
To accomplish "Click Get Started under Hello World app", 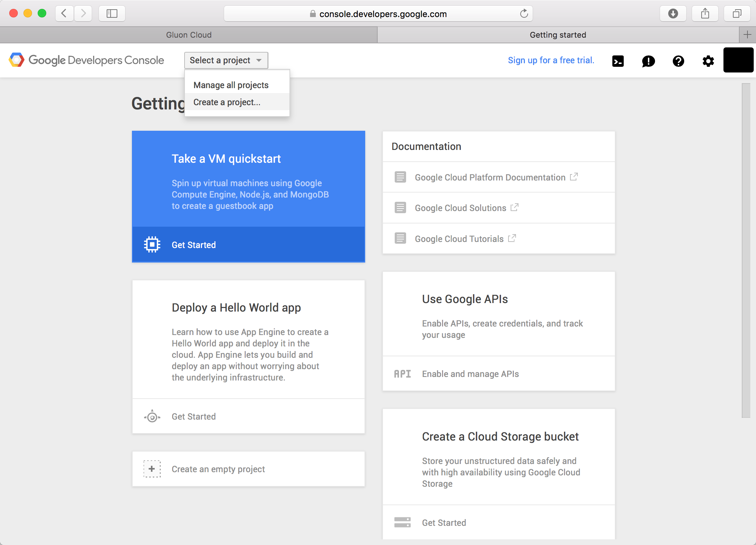I will (249, 416).
